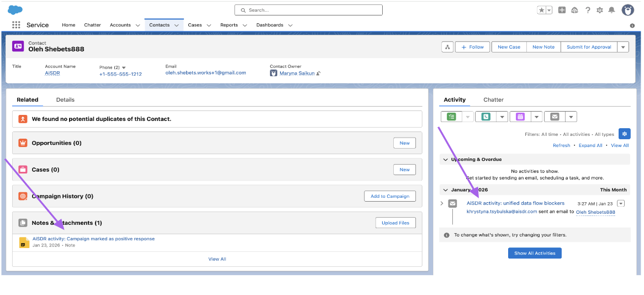The width and height of the screenshot is (644, 295).
Task: Click Submit for Approval
Action: tap(589, 48)
